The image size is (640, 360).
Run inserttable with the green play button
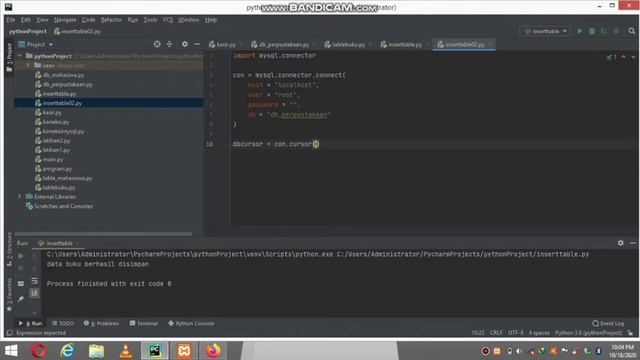coord(580,31)
